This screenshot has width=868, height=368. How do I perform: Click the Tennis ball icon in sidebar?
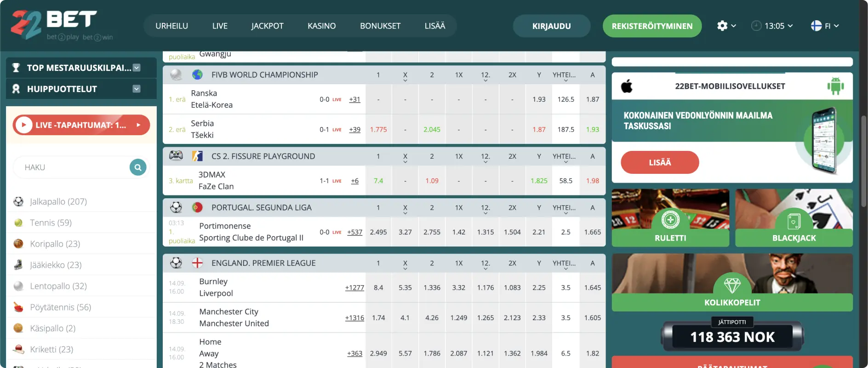[x=18, y=223]
